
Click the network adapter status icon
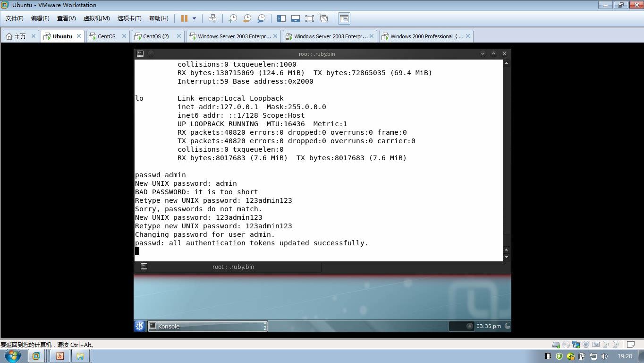(576, 345)
